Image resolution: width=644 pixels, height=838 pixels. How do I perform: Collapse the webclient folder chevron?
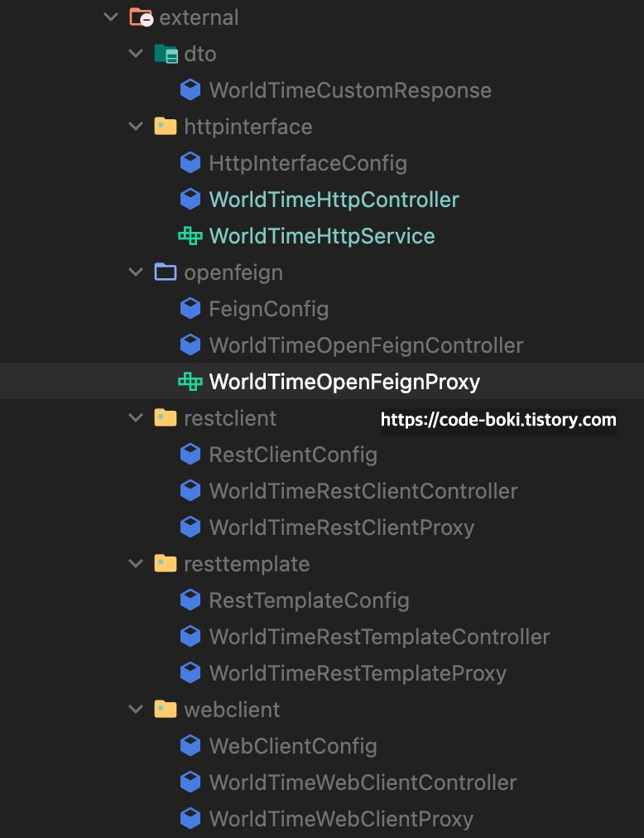tap(137, 709)
